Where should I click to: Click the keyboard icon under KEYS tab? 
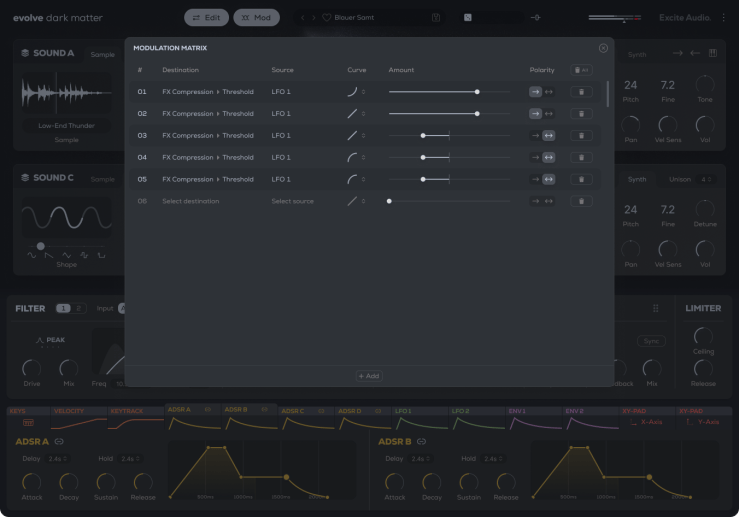point(28,423)
